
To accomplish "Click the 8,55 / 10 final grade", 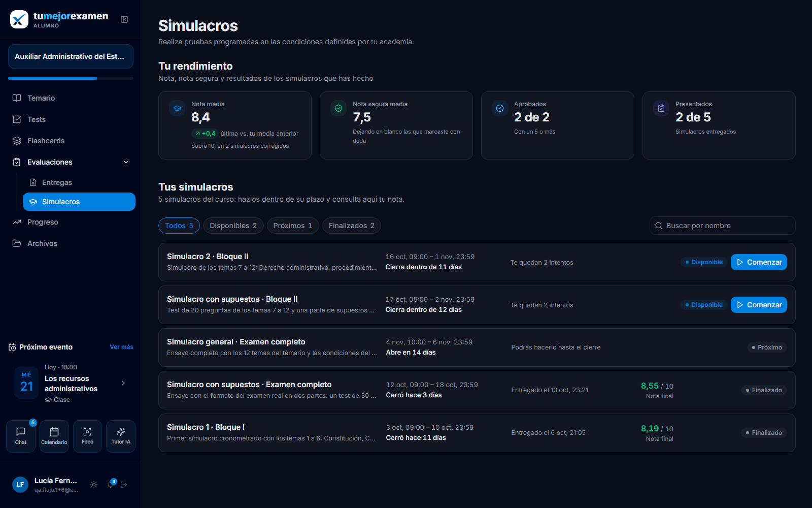I will click(657, 386).
